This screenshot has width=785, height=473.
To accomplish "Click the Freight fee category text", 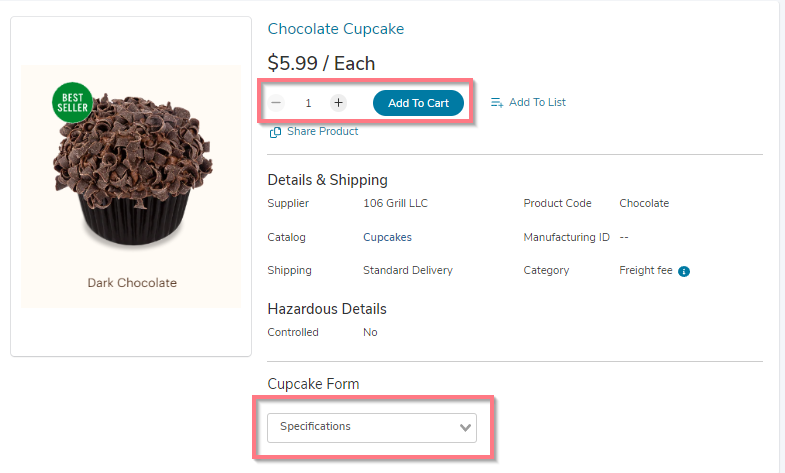I will tap(646, 270).
